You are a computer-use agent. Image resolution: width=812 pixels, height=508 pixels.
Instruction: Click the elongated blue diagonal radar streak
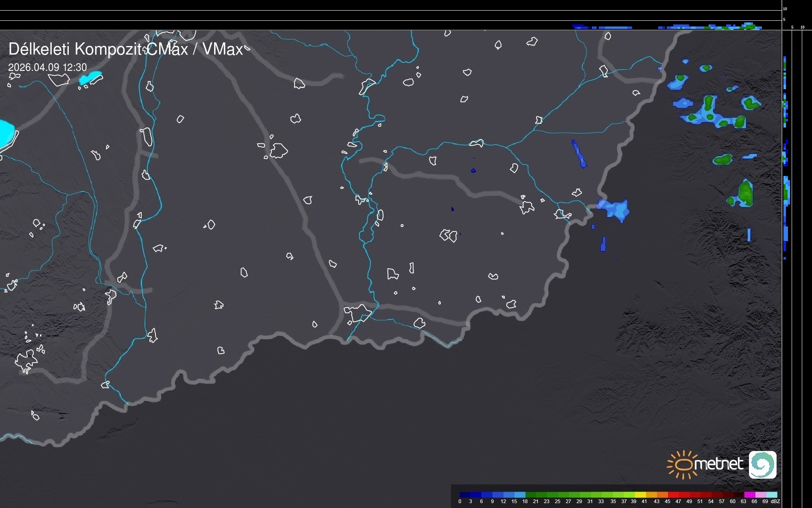coord(579,154)
